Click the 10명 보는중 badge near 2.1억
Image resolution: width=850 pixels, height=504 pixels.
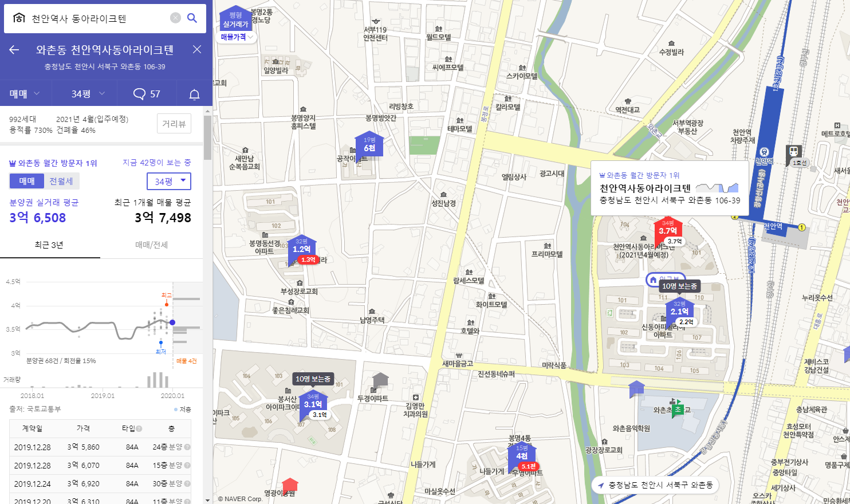(679, 286)
